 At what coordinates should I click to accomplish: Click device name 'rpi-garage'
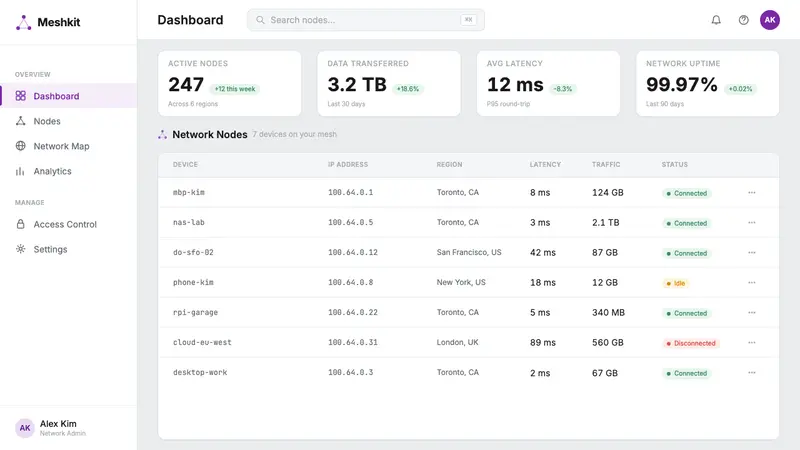(x=195, y=312)
